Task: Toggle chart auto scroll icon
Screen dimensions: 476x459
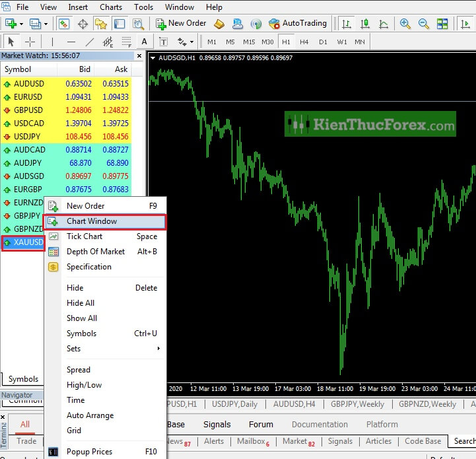Action: click(465, 23)
